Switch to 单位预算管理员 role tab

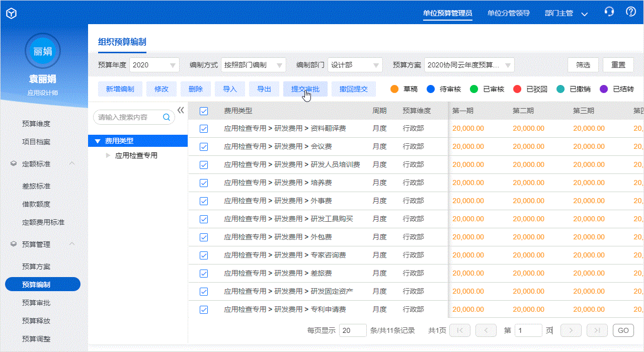coord(448,14)
